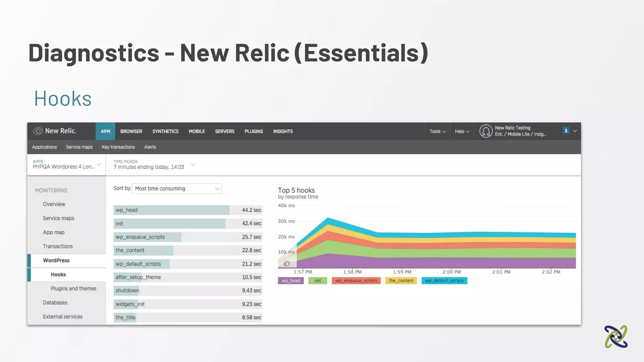Expand the account menu chevron
644x362 pixels.
coord(575,131)
